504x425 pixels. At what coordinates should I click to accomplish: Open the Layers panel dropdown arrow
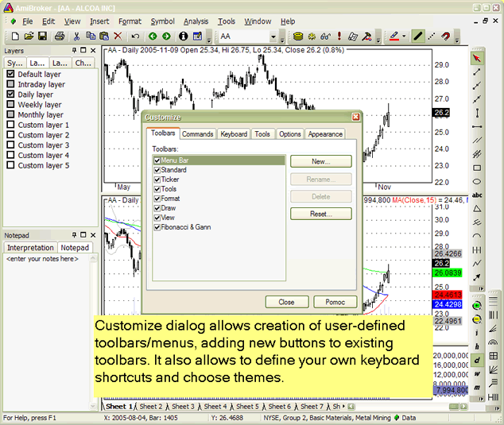pyautogui.click(x=76, y=49)
